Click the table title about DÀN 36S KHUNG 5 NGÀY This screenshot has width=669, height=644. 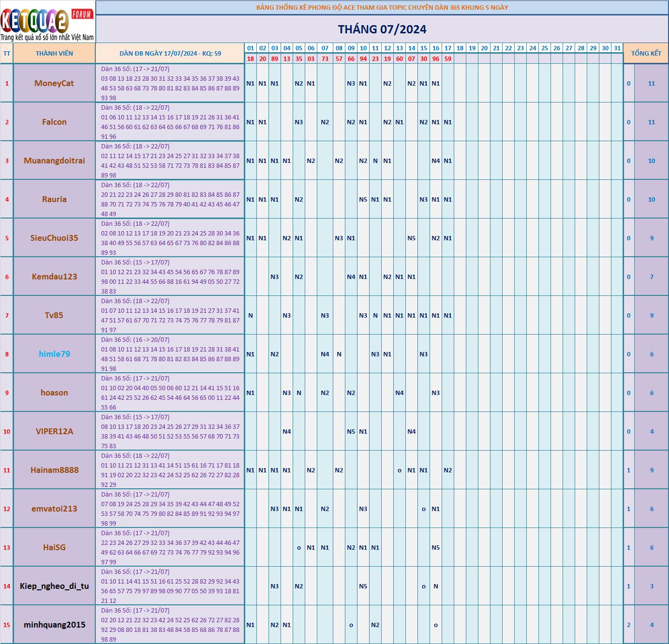click(382, 7)
